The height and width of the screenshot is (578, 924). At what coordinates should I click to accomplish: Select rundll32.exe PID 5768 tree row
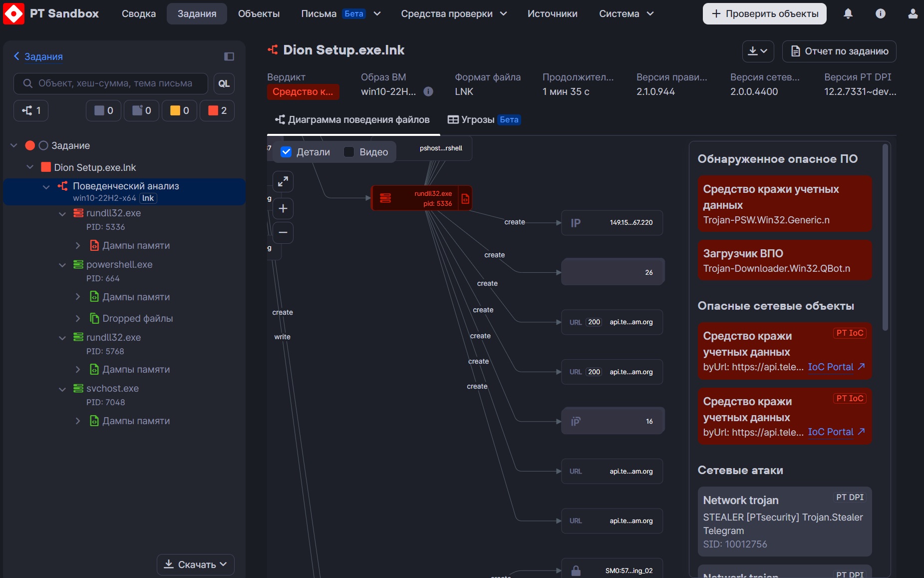click(x=125, y=344)
